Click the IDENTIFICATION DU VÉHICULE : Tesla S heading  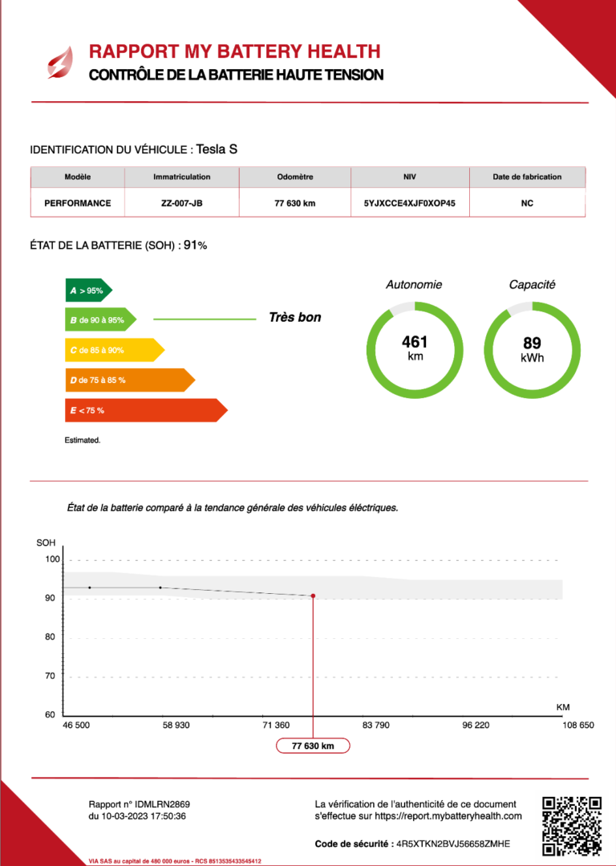(x=134, y=149)
